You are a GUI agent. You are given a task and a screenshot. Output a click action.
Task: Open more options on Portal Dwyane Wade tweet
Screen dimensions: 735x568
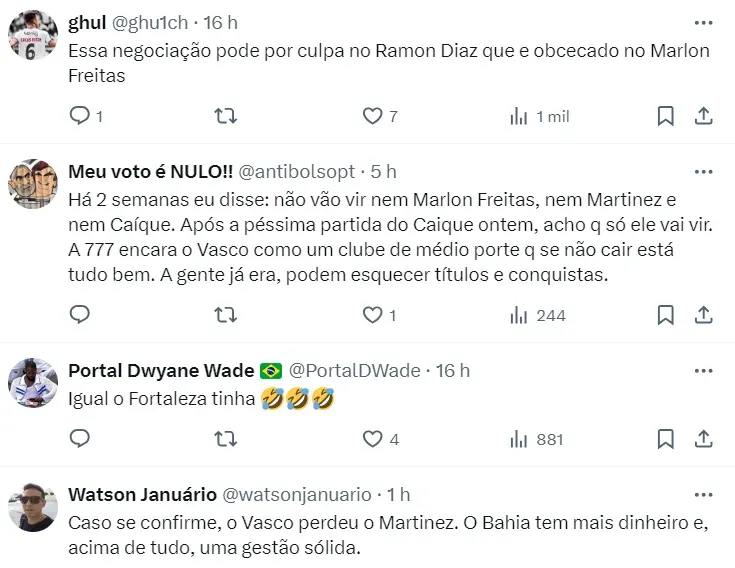[703, 370]
